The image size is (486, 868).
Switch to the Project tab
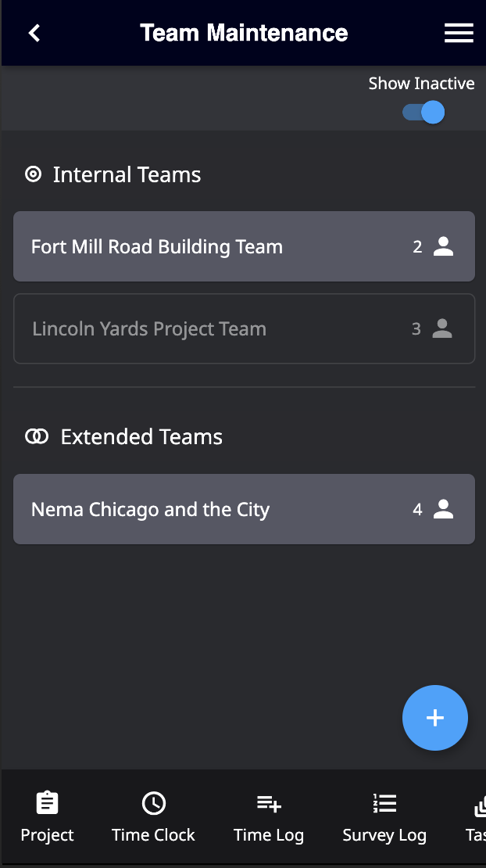(x=47, y=818)
